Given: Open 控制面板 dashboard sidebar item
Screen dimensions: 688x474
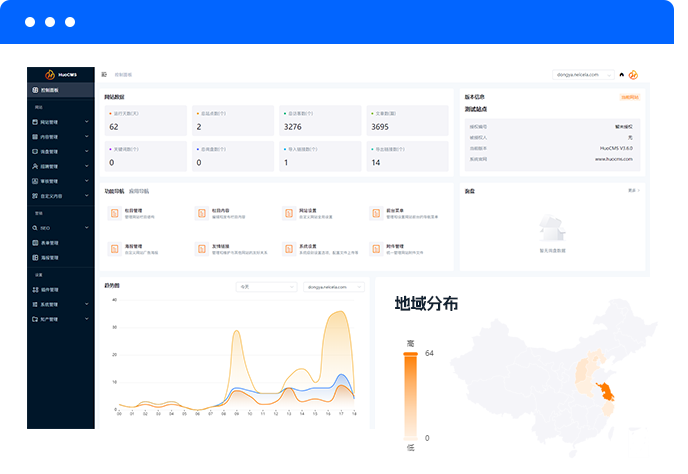Looking at the screenshot, I should 61,90.
